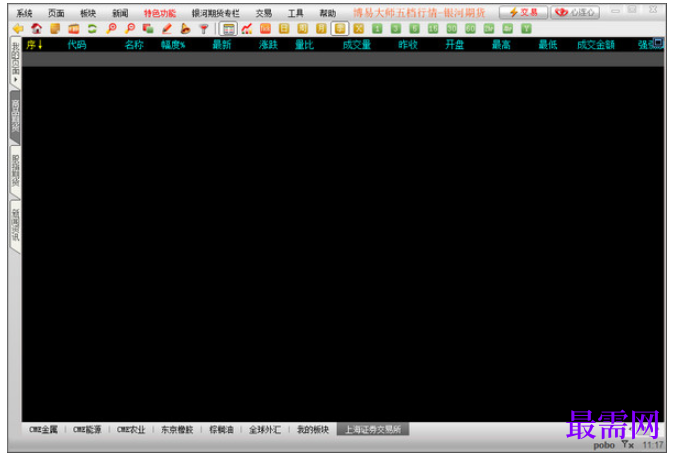This screenshot has height=456, width=678.
Task: Click the 心连心 button
Action: (575, 13)
